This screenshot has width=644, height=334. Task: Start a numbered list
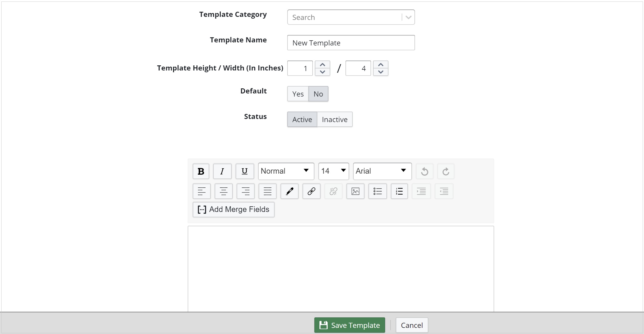(399, 191)
